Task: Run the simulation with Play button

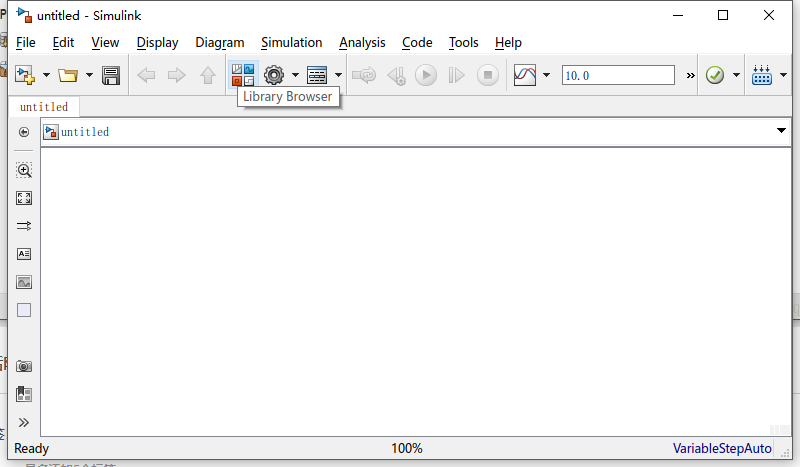Action: pyautogui.click(x=426, y=76)
